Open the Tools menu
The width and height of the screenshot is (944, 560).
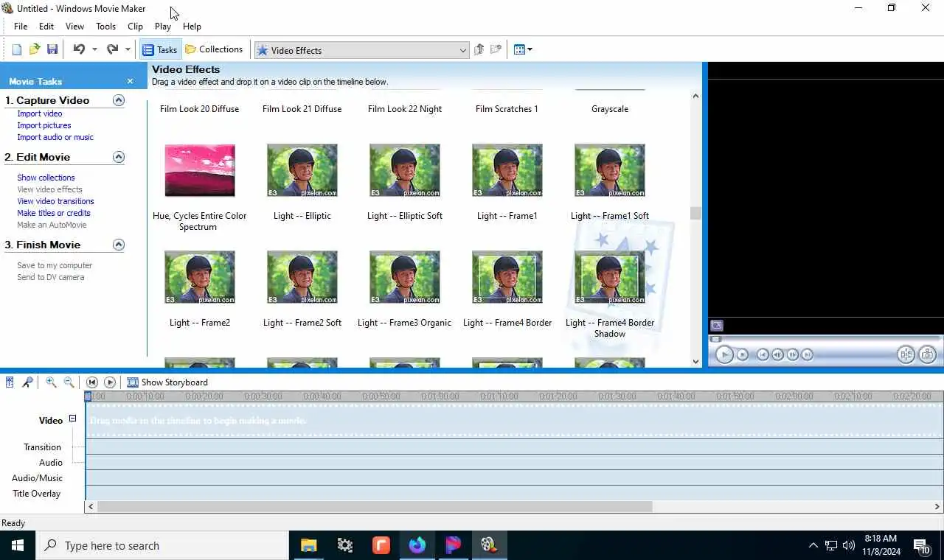click(x=105, y=26)
